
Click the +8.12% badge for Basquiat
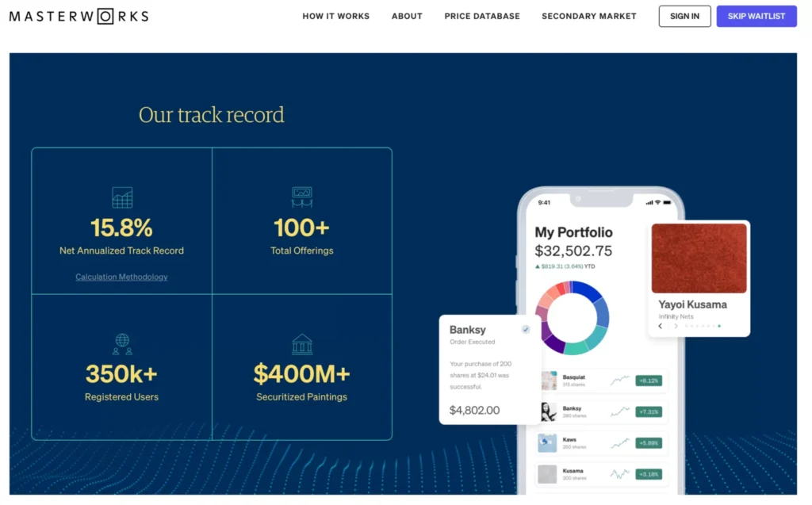pos(649,381)
